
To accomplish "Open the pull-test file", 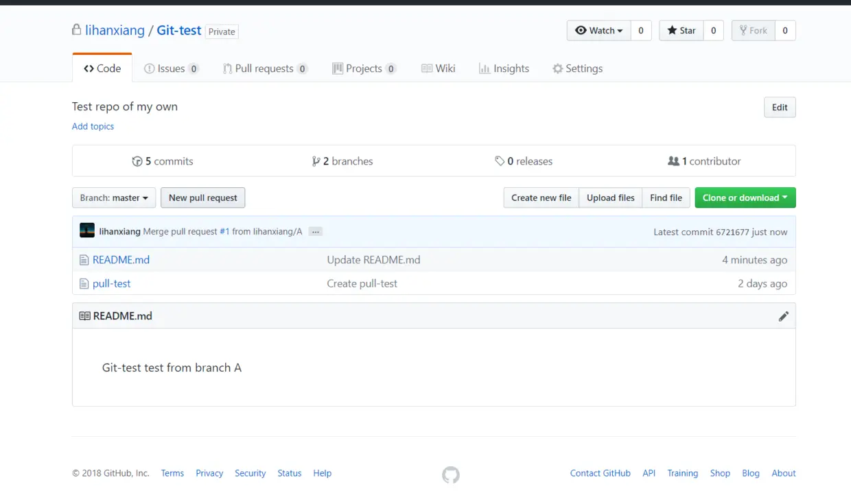I will (111, 283).
